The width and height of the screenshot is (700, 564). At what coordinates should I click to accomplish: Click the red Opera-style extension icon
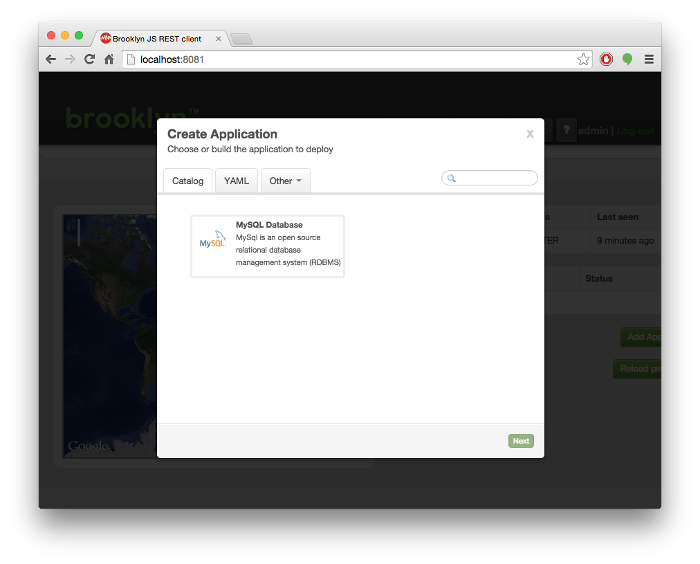606,60
